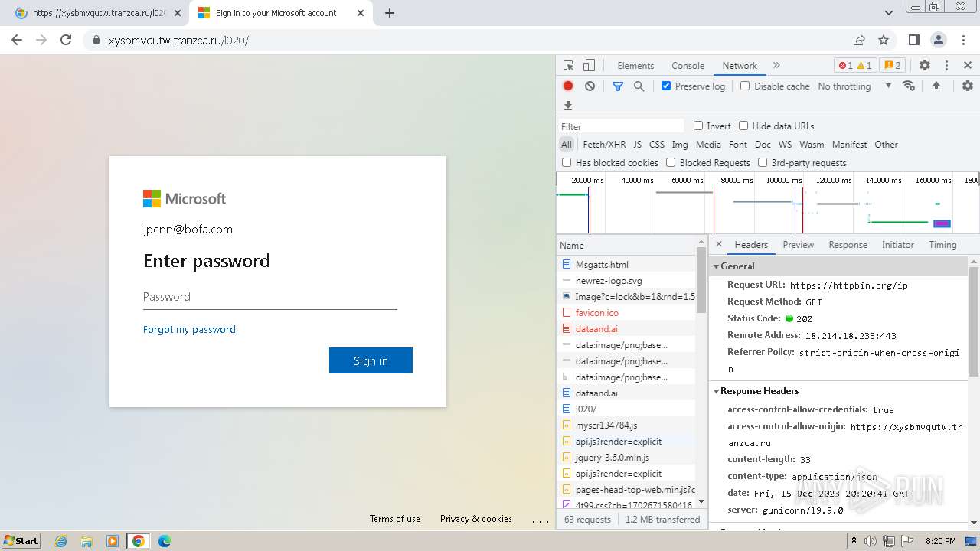Image resolution: width=980 pixels, height=551 pixels.
Task: Toggle the network filter funnel icon
Action: pos(618,86)
